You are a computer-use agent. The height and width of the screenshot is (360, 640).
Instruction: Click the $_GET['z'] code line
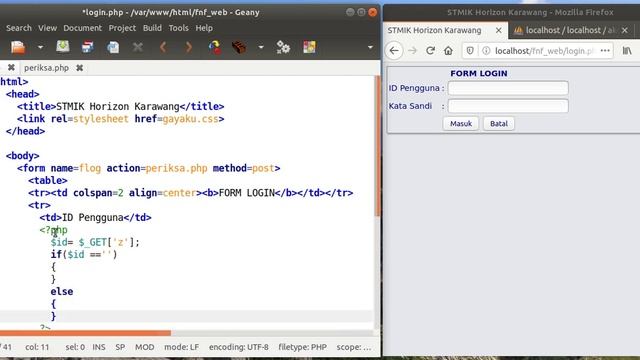tap(95, 242)
